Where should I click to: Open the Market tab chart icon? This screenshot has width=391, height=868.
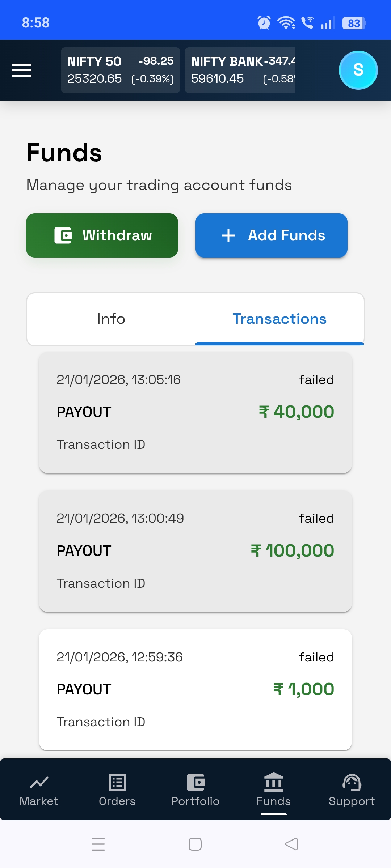coord(39,783)
